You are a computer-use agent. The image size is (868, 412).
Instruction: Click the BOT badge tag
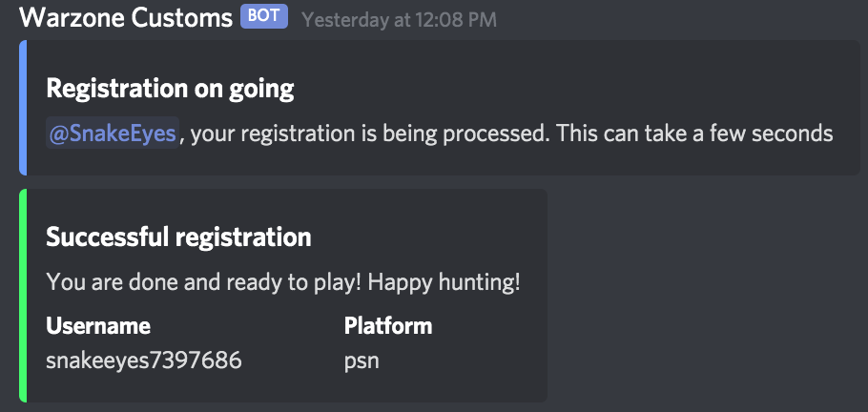coord(264,17)
